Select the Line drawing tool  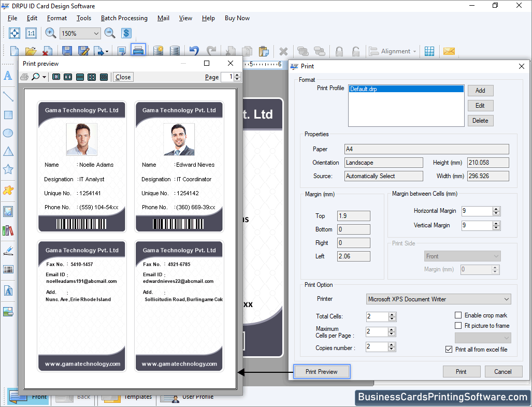coord(8,96)
